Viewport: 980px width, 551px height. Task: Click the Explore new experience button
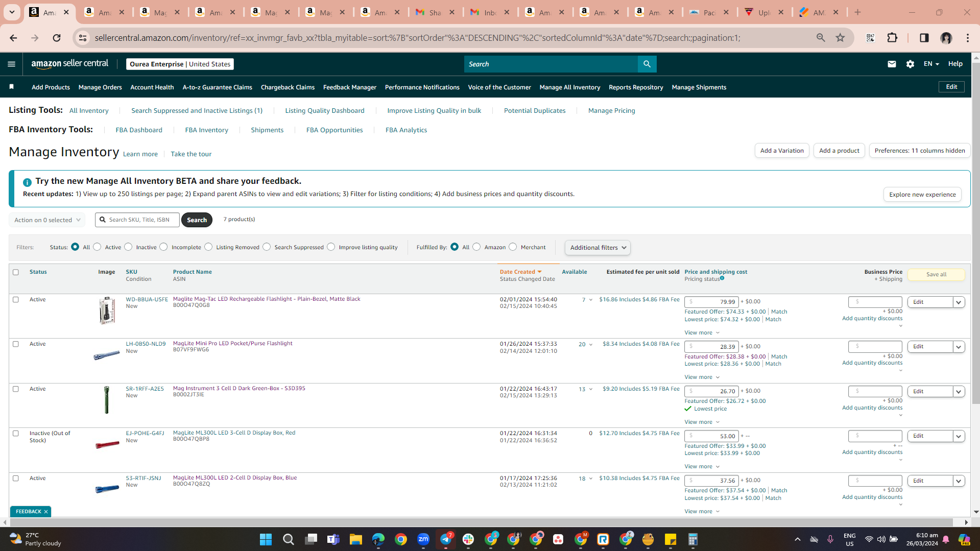click(922, 195)
